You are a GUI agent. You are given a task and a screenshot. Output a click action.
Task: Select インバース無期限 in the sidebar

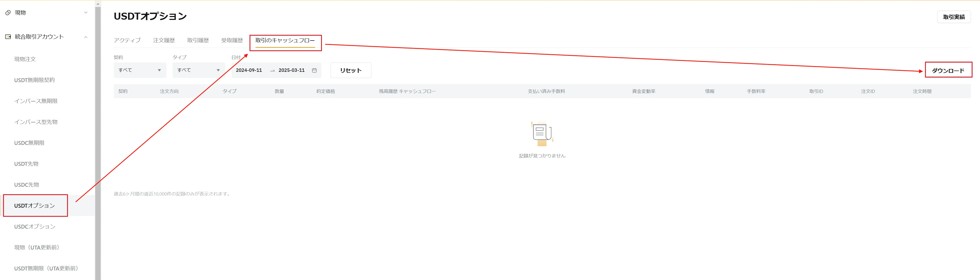click(36, 101)
